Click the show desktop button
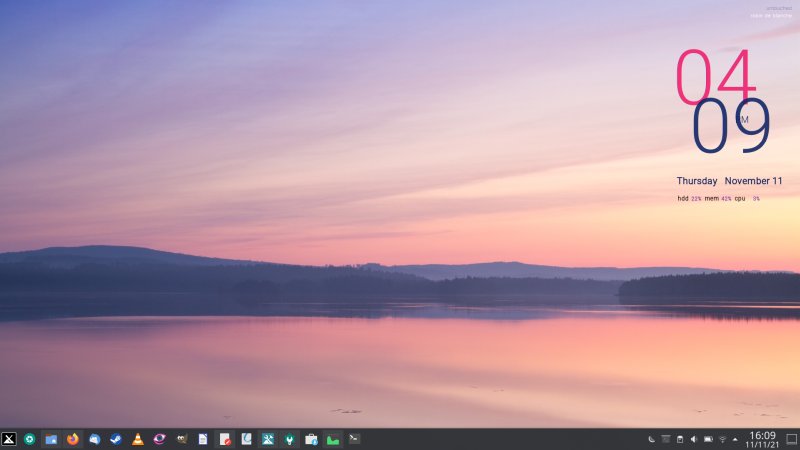 [x=791, y=439]
